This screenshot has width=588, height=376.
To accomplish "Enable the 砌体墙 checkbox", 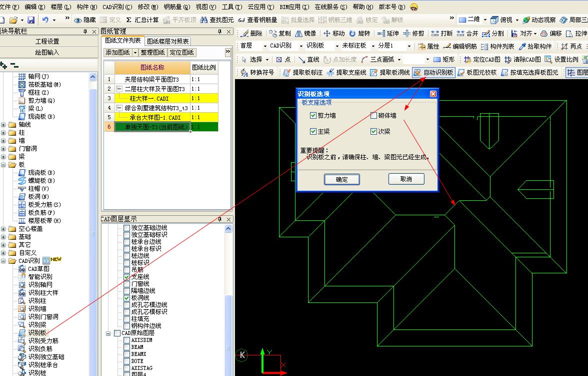I will coord(373,115).
